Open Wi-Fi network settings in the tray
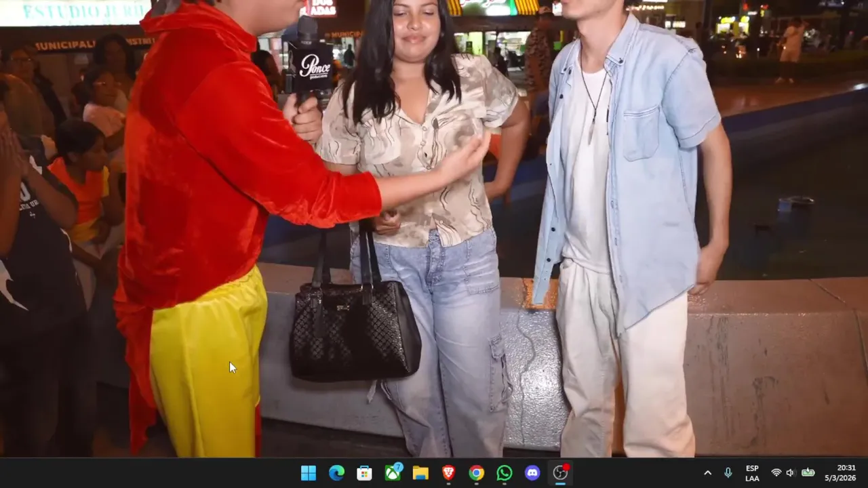The height and width of the screenshot is (488, 868). [x=776, y=473]
